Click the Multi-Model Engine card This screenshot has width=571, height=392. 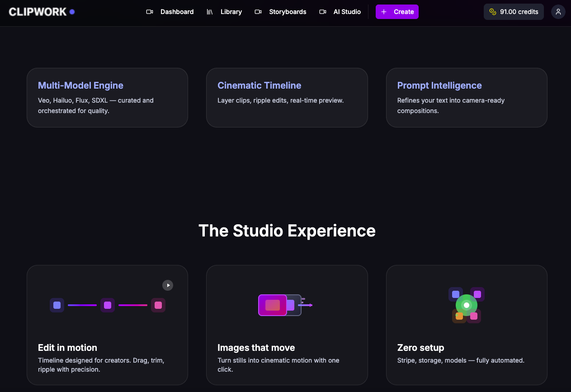tap(107, 98)
